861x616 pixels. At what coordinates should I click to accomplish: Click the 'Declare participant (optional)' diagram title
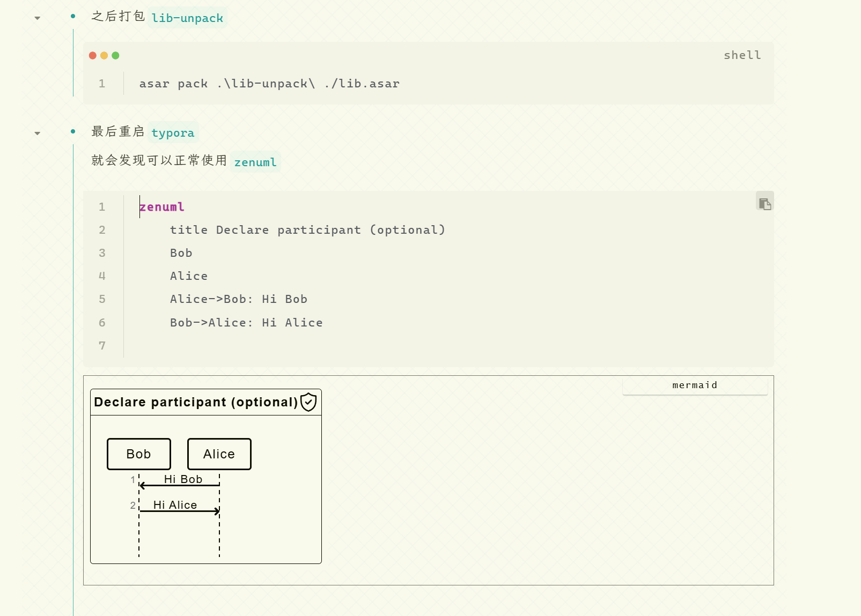point(196,402)
